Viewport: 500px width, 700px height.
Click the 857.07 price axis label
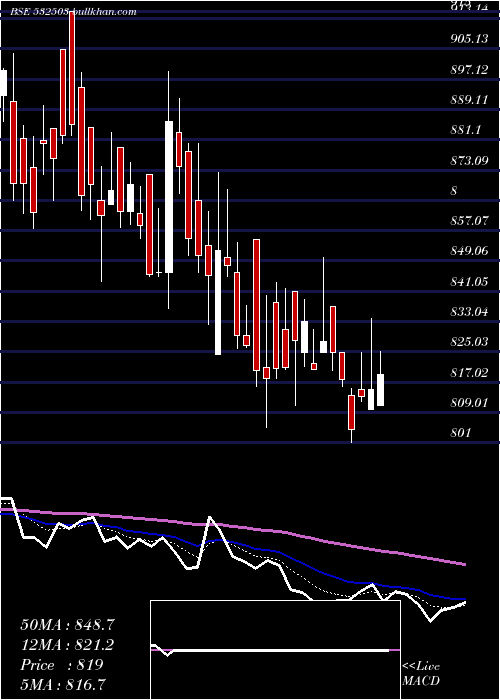(469, 221)
